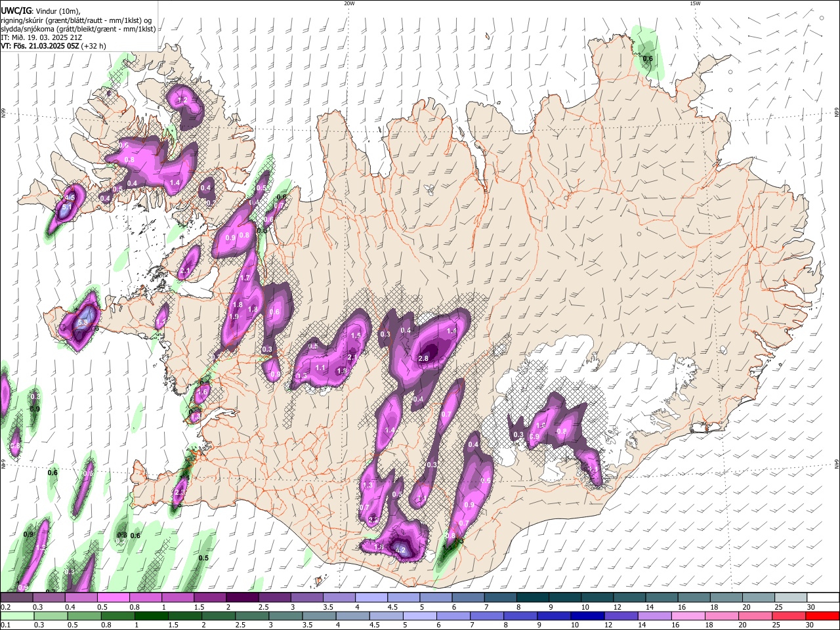840x630 pixels.
Task: Select darkest purple snow swatch between 2 and 2.5
Action: pos(241,597)
